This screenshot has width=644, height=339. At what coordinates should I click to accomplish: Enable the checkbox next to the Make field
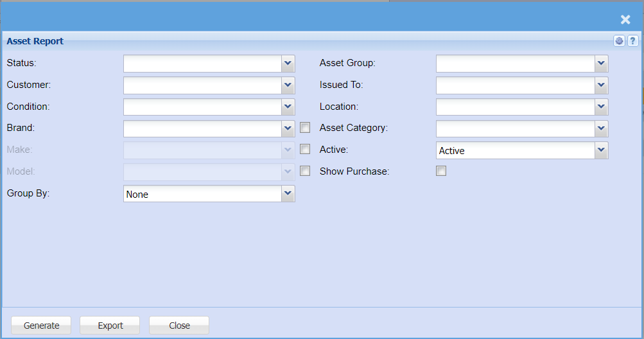305,150
